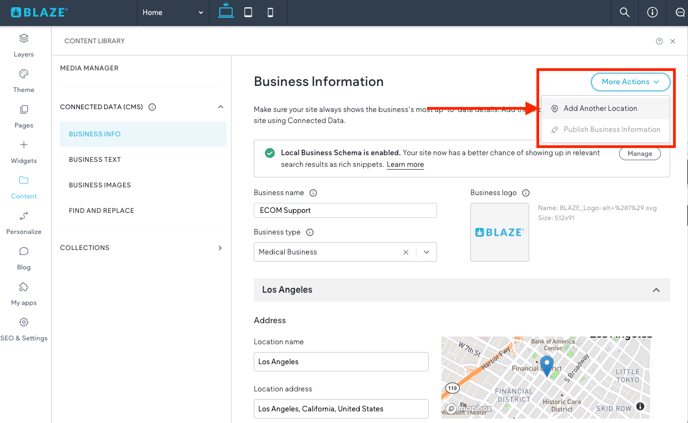The image size is (688, 423).
Task: Click the Business name input field
Action: (x=345, y=211)
